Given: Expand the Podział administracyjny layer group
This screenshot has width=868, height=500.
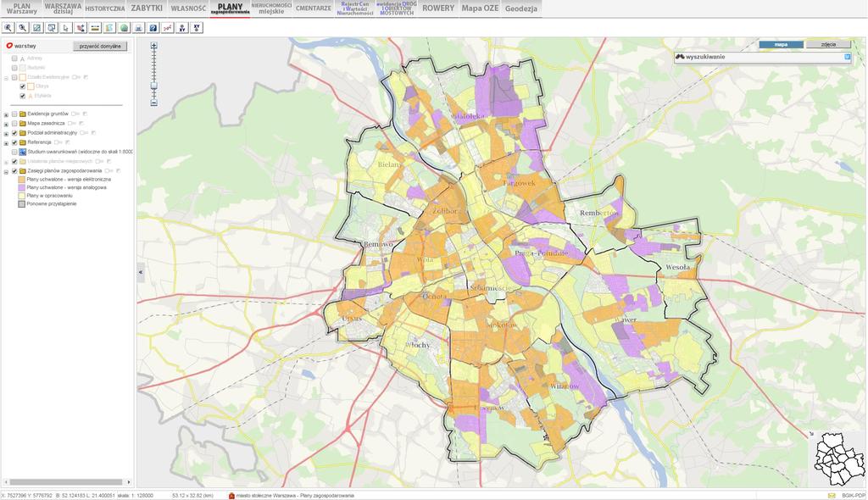Looking at the screenshot, I should point(6,133).
